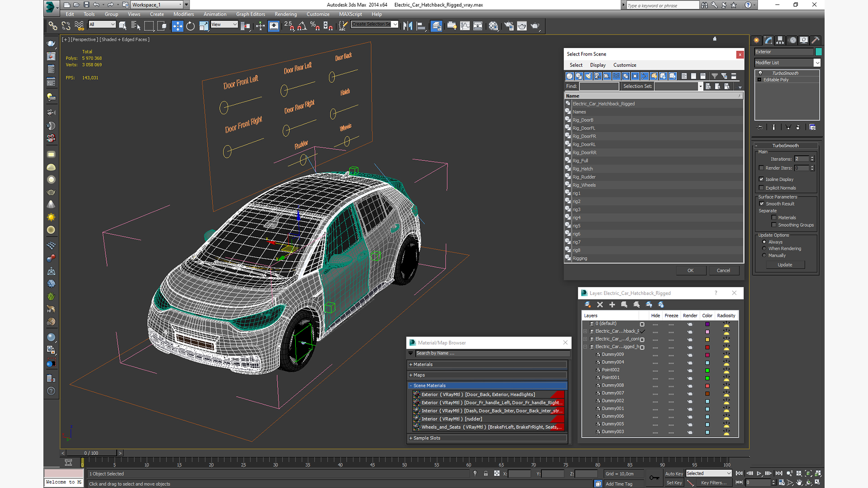Open Customize menu in Select From Scene

pos(625,65)
